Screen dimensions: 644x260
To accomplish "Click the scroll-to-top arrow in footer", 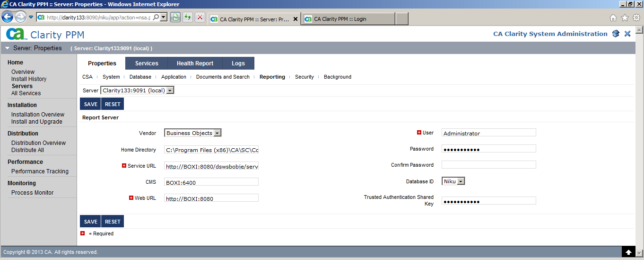I will coord(628,252).
